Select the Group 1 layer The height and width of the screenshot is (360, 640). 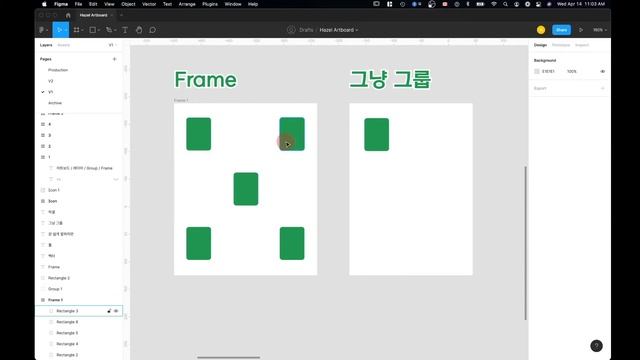coord(55,289)
